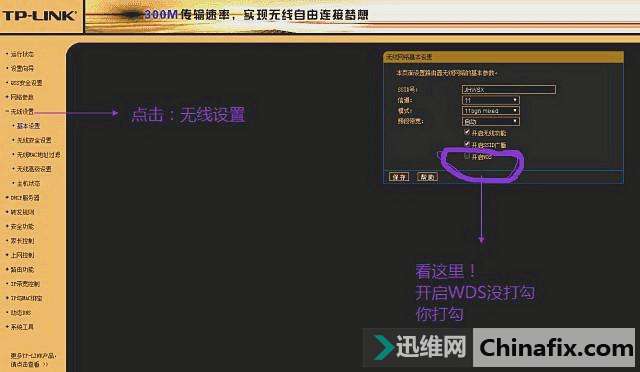Open the 信道 channel dropdown showing 11
Viewport: 640px width, 372px height.
point(491,100)
